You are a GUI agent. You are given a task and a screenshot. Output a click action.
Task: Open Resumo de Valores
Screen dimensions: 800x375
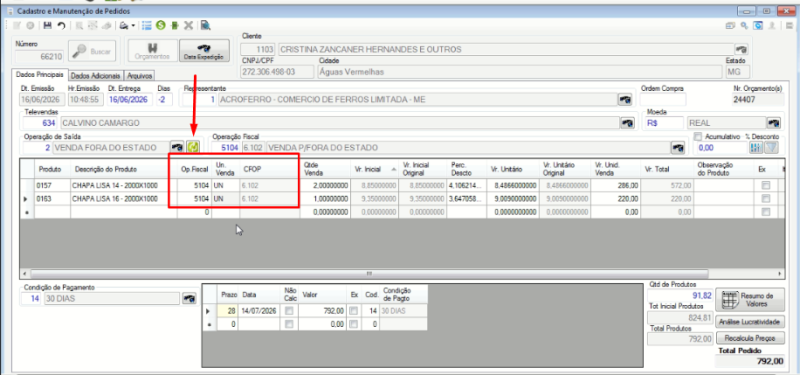750,299
